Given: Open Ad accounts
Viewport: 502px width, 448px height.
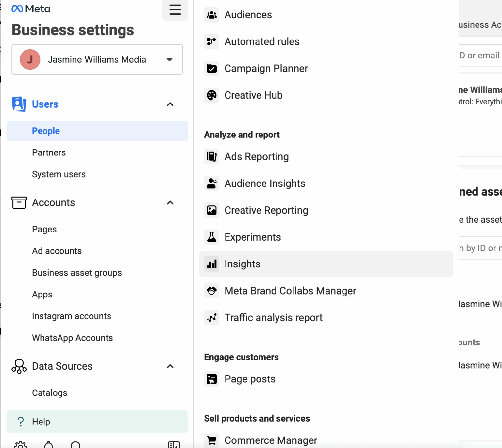Looking at the screenshot, I should pos(57,251).
